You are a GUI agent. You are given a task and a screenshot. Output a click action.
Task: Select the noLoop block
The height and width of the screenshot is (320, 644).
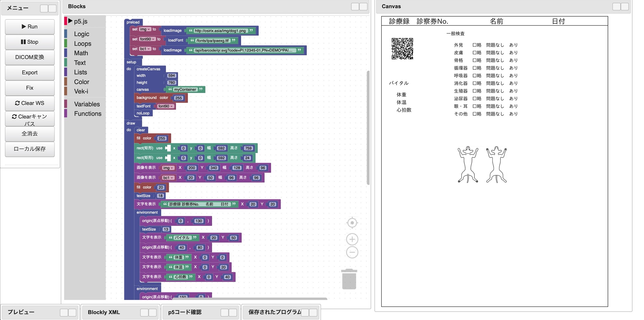[x=143, y=113]
